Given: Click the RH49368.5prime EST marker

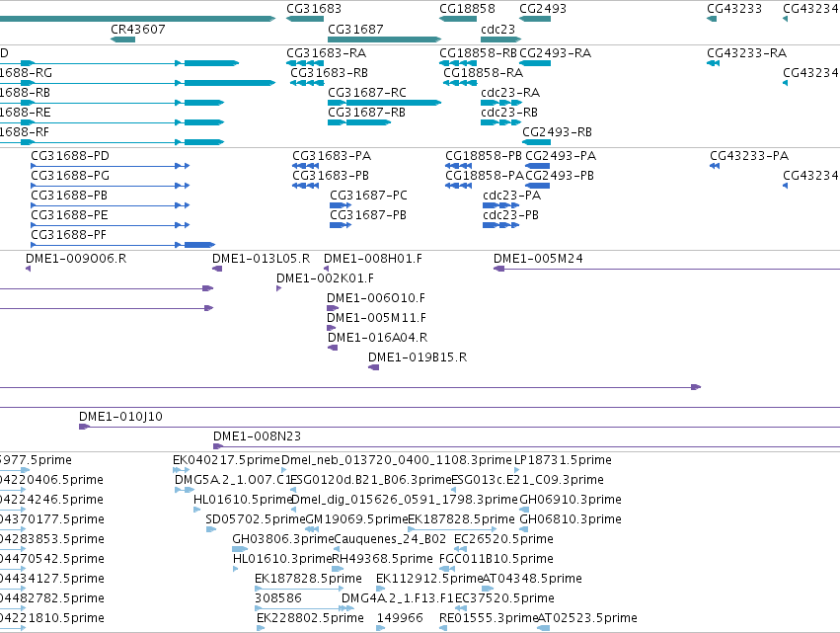Looking at the screenshot, I should point(338,569).
